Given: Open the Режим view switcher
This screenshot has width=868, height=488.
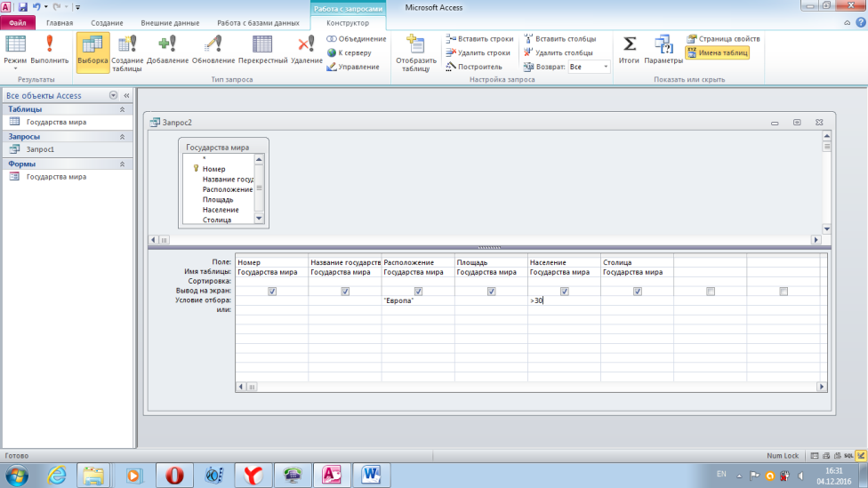Looking at the screenshot, I should 15,51.
